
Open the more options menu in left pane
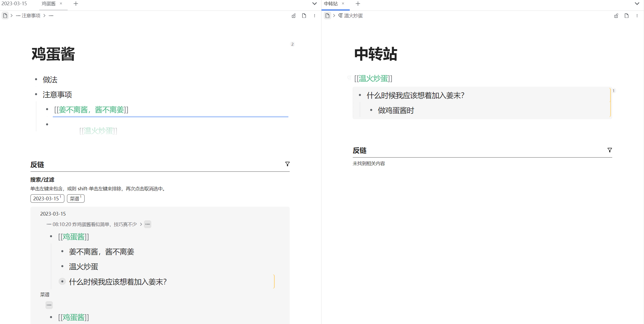(314, 16)
